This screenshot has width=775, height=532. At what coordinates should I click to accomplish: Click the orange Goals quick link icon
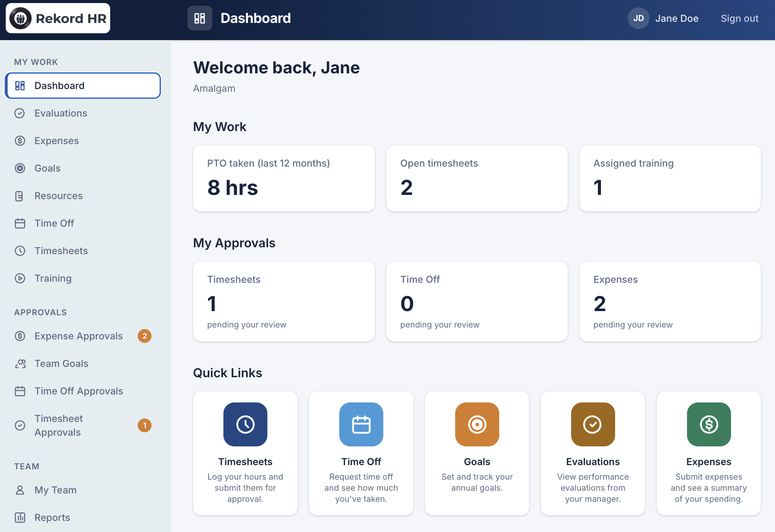click(477, 424)
